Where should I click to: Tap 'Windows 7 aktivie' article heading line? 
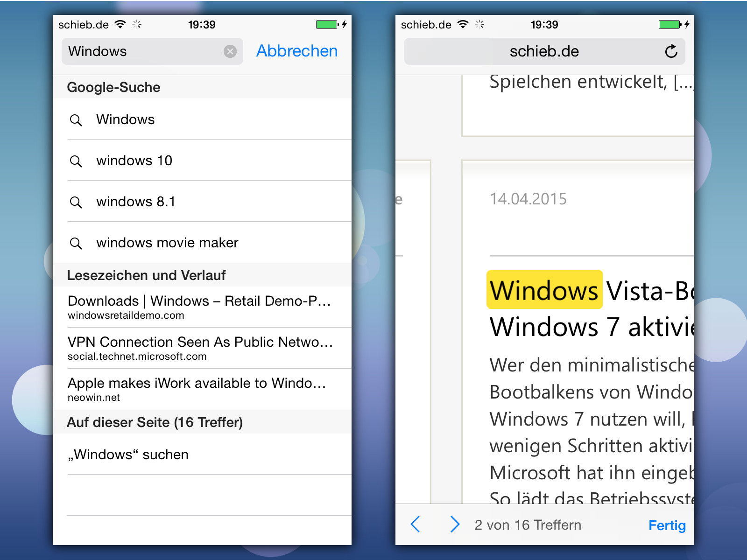592,327
